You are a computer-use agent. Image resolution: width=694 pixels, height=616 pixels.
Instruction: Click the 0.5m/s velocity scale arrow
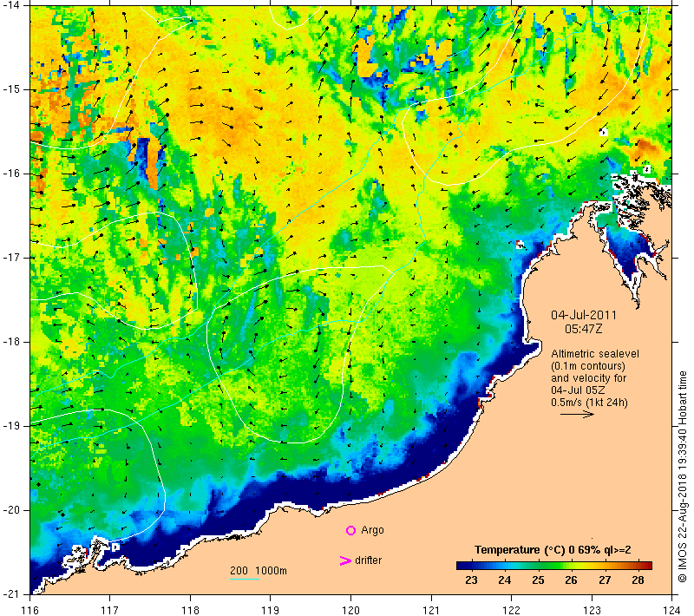pos(577,414)
